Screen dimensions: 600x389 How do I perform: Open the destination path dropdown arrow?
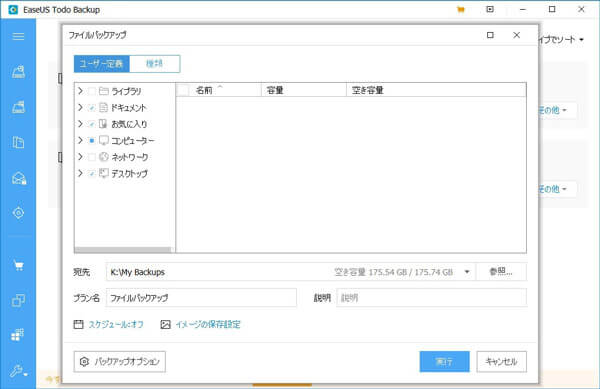[467, 272]
